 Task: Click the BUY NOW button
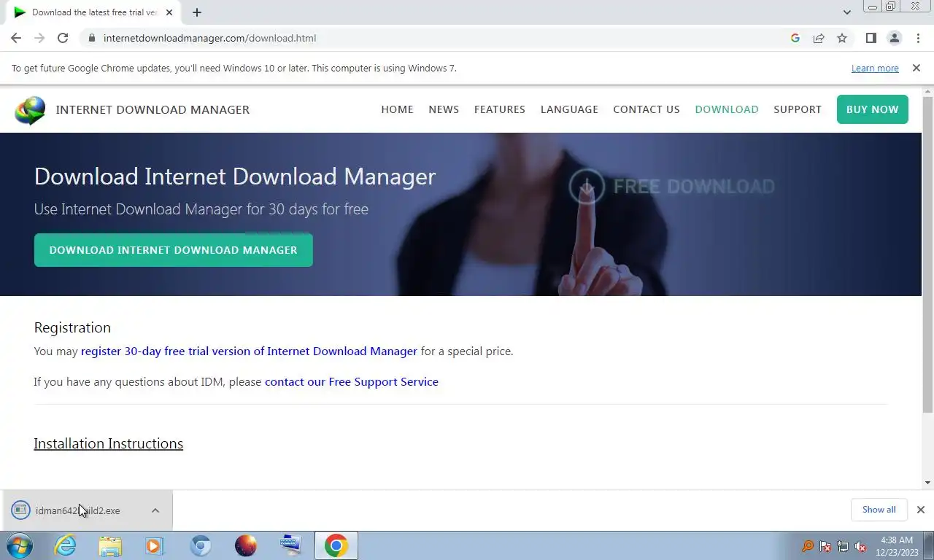point(872,109)
